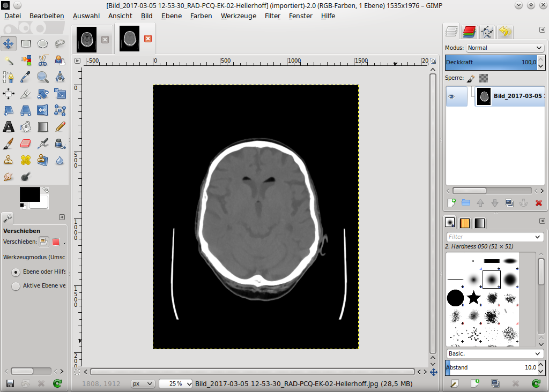Raise the layer with up arrow button
The width and height of the screenshot is (549, 392).
tap(480, 203)
